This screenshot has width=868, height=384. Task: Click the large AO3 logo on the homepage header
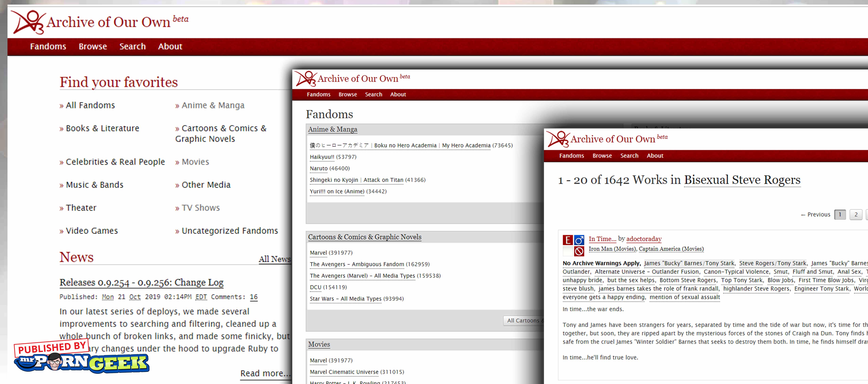(x=28, y=22)
